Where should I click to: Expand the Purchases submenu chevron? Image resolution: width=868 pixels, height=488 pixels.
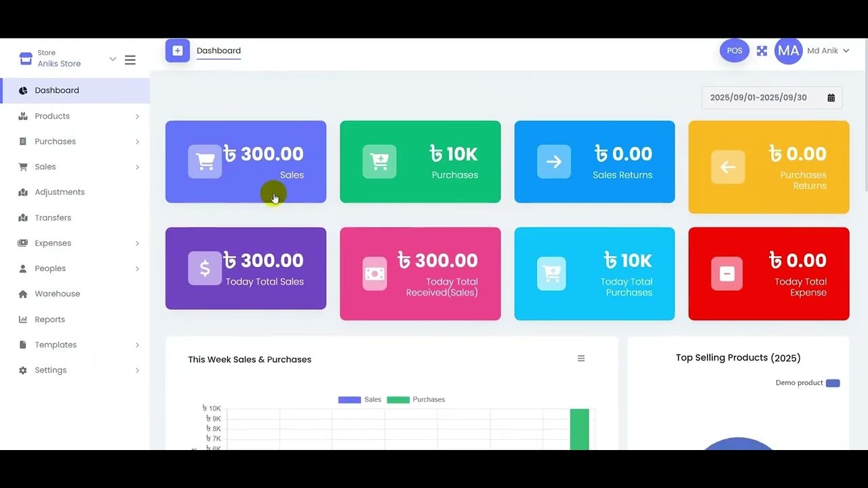137,142
